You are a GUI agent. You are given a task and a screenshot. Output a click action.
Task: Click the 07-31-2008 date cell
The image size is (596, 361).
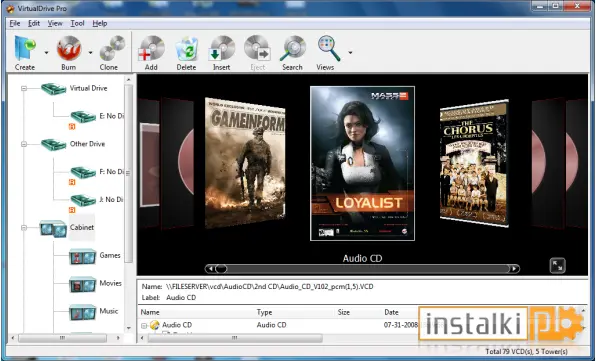point(401,325)
